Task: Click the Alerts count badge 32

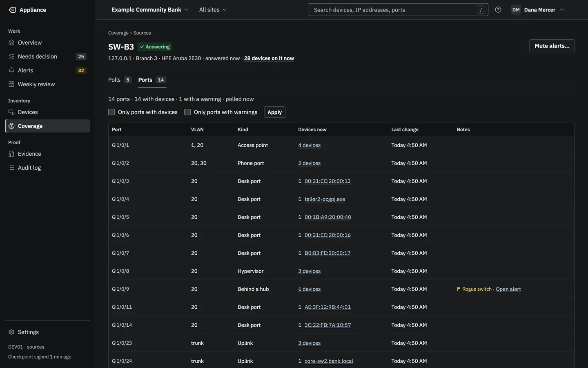Action: [x=81, y=70]
